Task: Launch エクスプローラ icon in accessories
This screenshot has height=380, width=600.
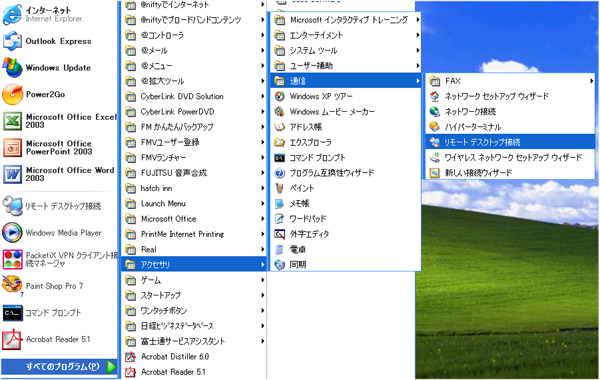Action: pos(280,142)
